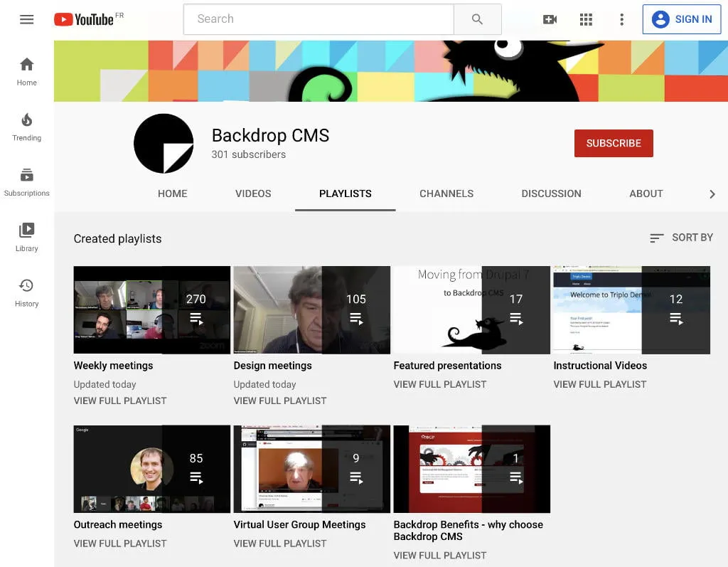Viewport: 728px width, 567px height.
Task: Click the Backdrop CMS channel name
Action: point(270,136)
